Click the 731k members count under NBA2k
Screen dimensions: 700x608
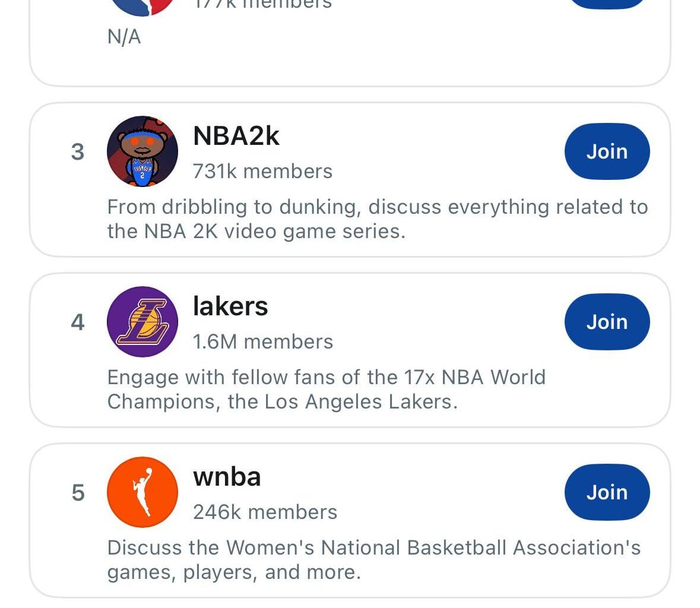(x=262, y=171)
